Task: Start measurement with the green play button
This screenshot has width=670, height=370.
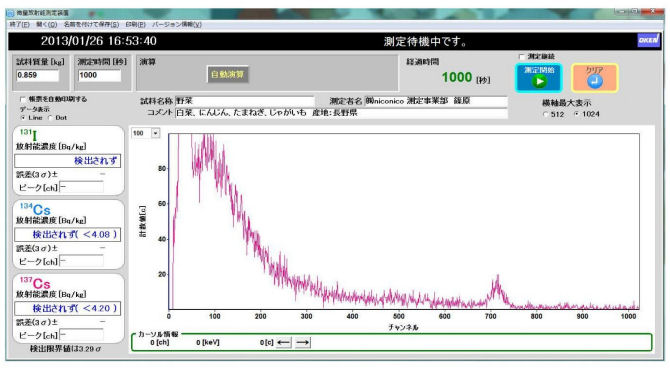Action: tap(538, 78)
